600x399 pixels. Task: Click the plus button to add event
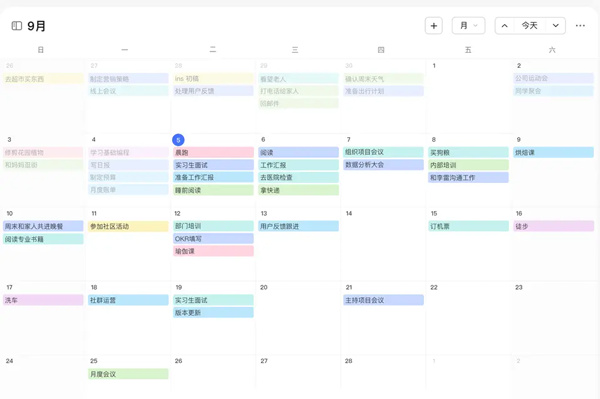pyautogui.click(x=434, y=26)
